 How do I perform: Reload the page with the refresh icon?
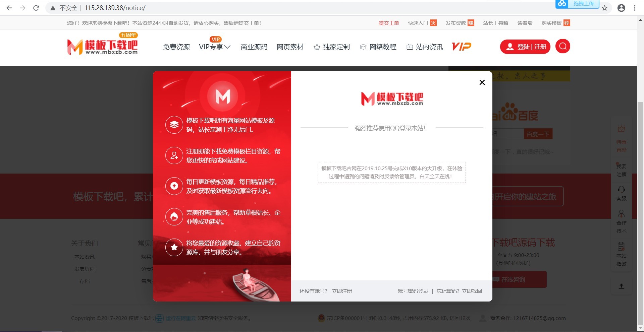(36, 8)
